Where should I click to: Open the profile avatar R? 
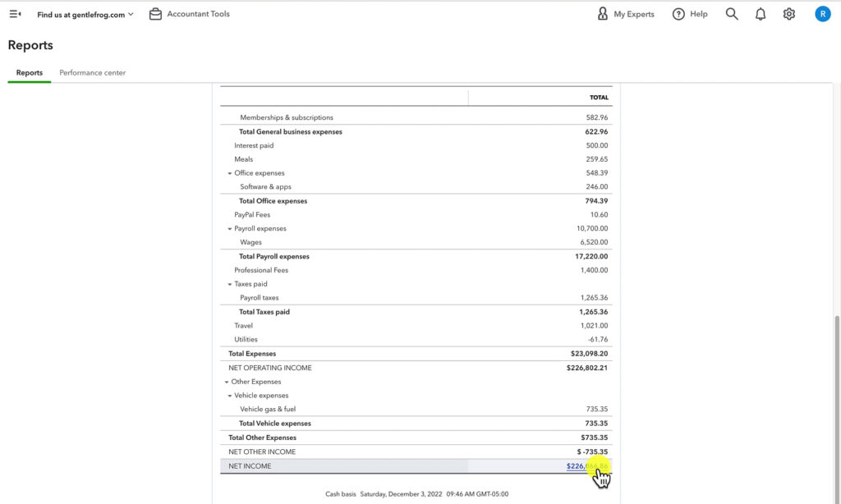click(x=822, y=13)
